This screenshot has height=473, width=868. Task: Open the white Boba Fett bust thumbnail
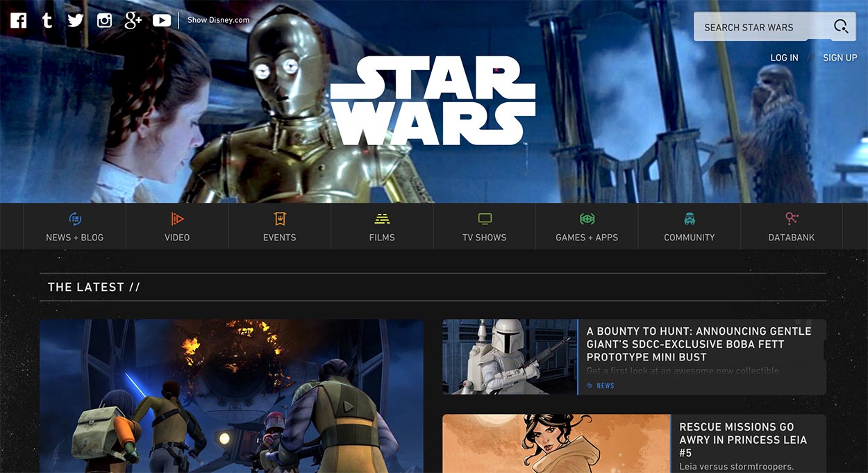tap(510, 357)
